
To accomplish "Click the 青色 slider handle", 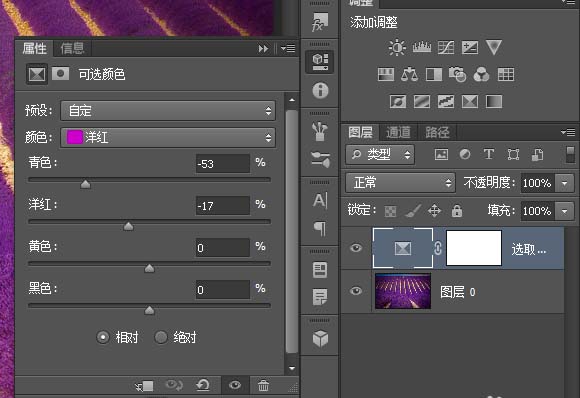I will (x=85, y=184).
